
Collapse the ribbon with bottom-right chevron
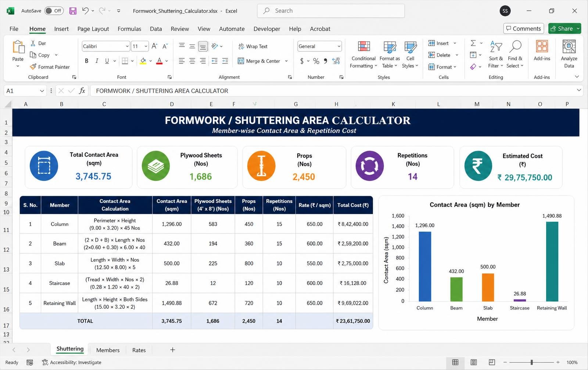pos(577,77)
